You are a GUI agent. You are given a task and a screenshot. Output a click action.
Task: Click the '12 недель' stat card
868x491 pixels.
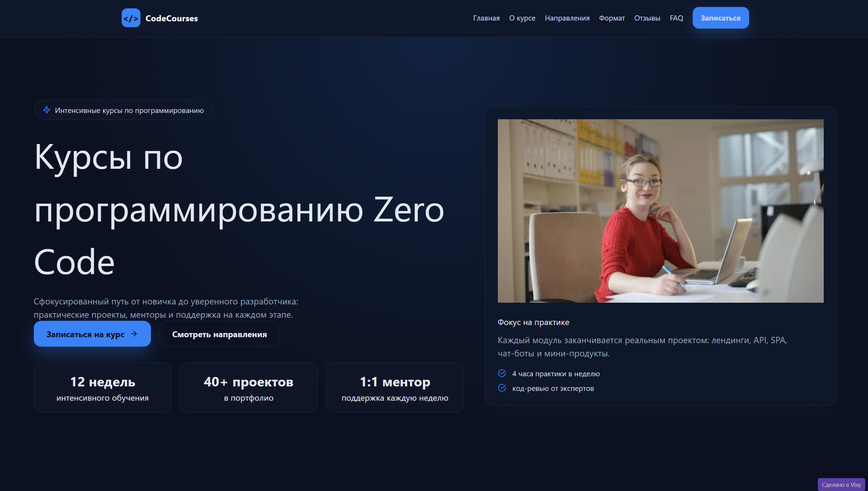(102, 387)
